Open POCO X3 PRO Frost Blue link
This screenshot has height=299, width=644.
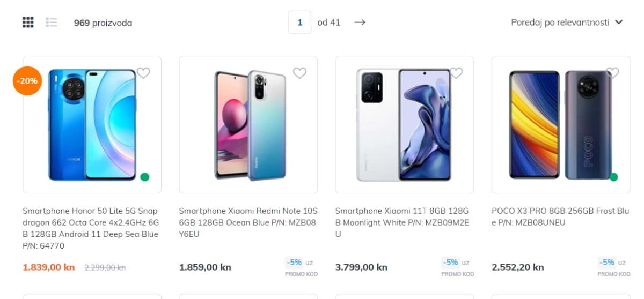pos(560,216)
